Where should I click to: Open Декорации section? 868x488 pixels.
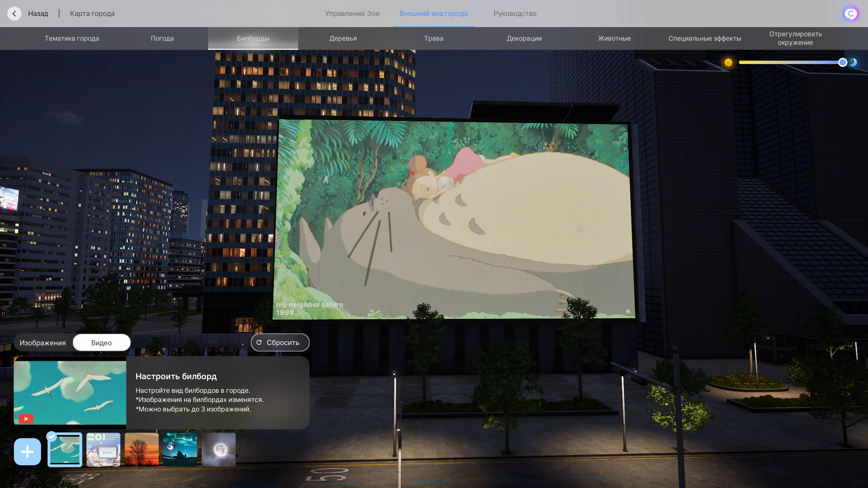[x=524, y=38]
